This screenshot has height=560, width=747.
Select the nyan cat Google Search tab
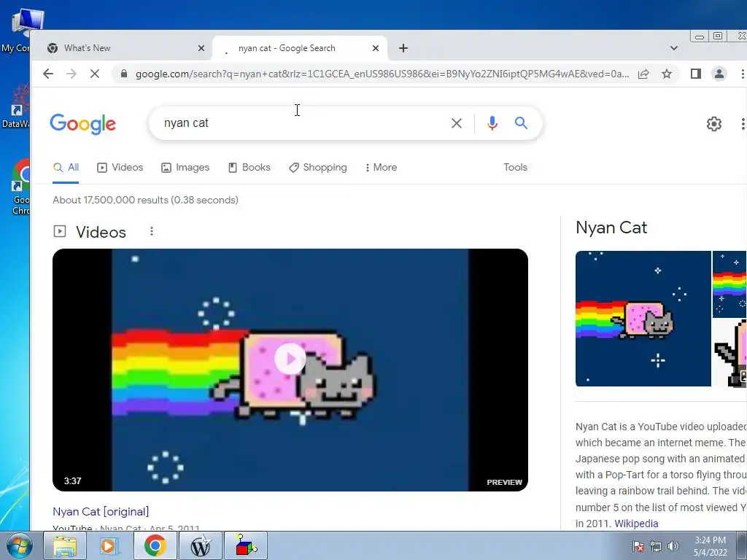[300, 48]
